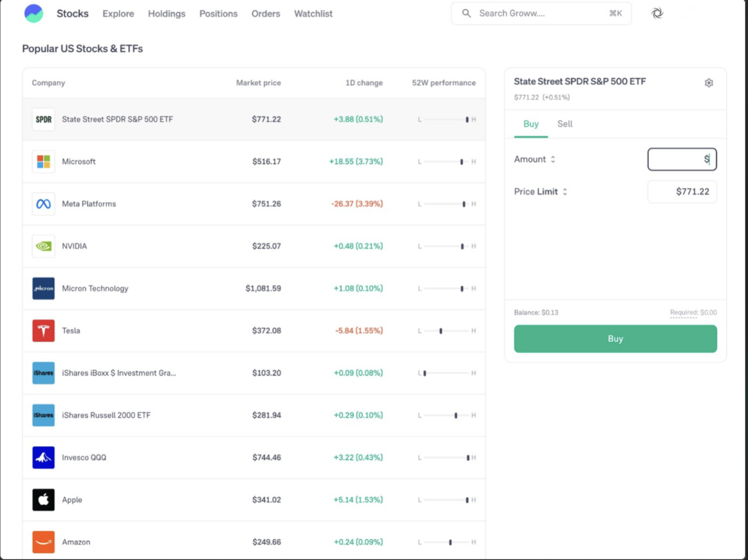Click the Stocks nav item

point(73,13)
